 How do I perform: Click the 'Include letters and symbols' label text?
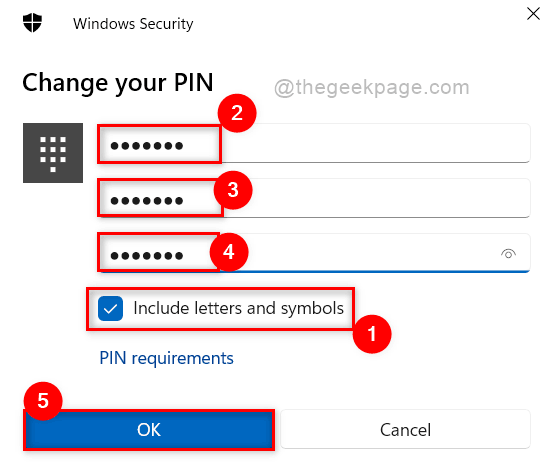click(x=238, y=308)
